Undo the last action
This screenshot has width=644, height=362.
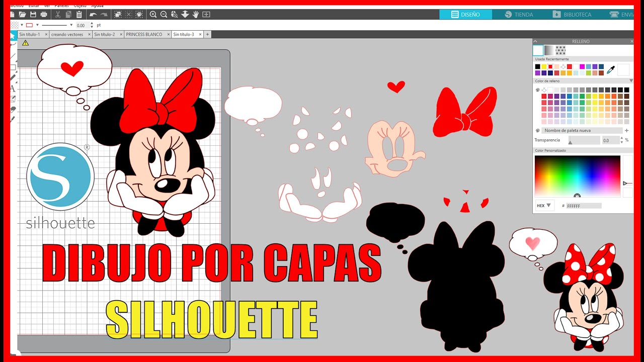[93, 15]
